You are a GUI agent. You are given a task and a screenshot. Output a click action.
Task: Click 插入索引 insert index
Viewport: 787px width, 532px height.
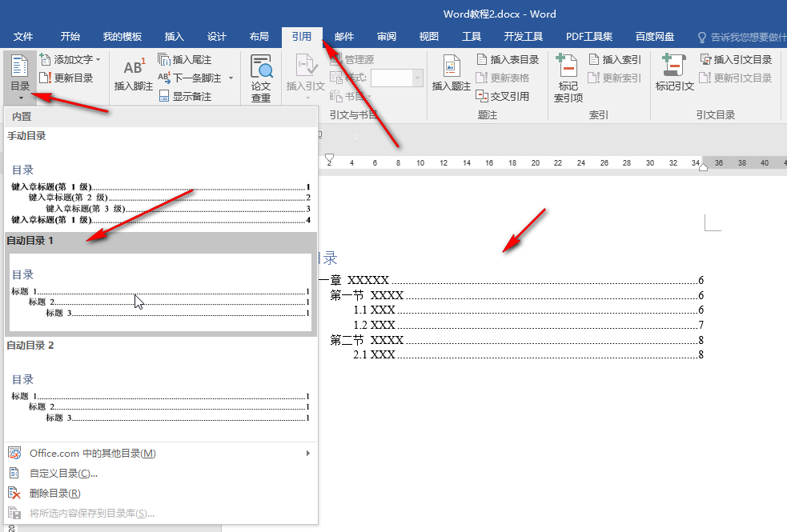point(615,60)
